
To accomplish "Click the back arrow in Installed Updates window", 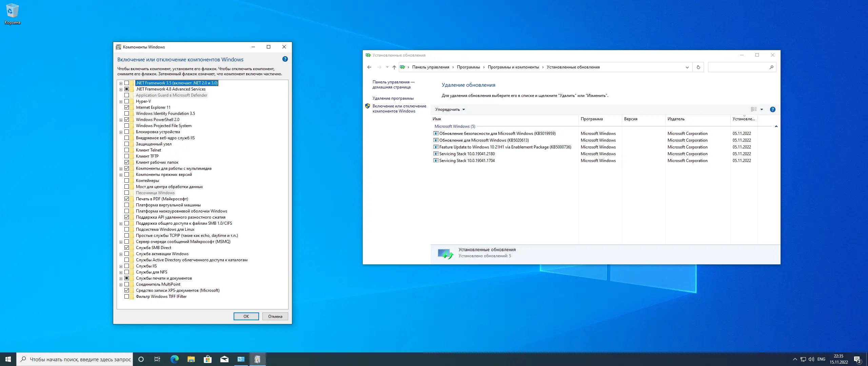I will click(x=369, y=67).
